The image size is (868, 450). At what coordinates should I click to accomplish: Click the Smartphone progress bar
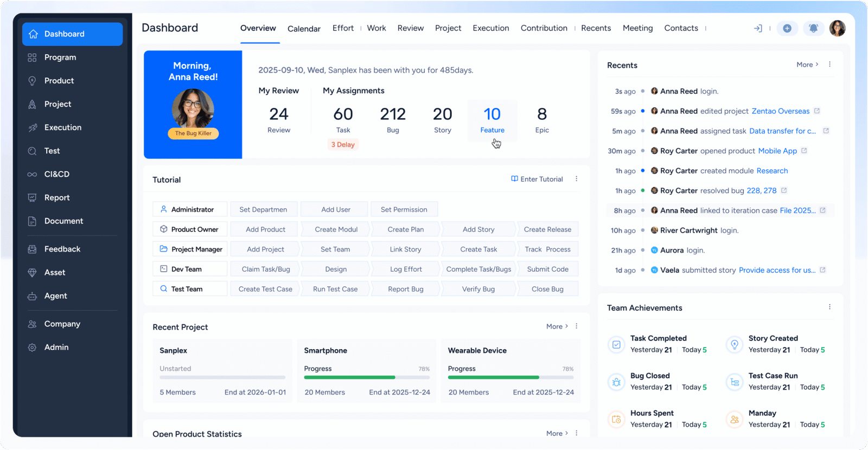(x=367, y=377)
